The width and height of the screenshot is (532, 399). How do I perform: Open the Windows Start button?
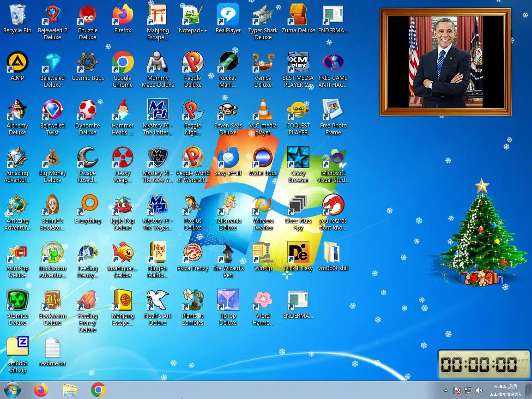[12, 390]
